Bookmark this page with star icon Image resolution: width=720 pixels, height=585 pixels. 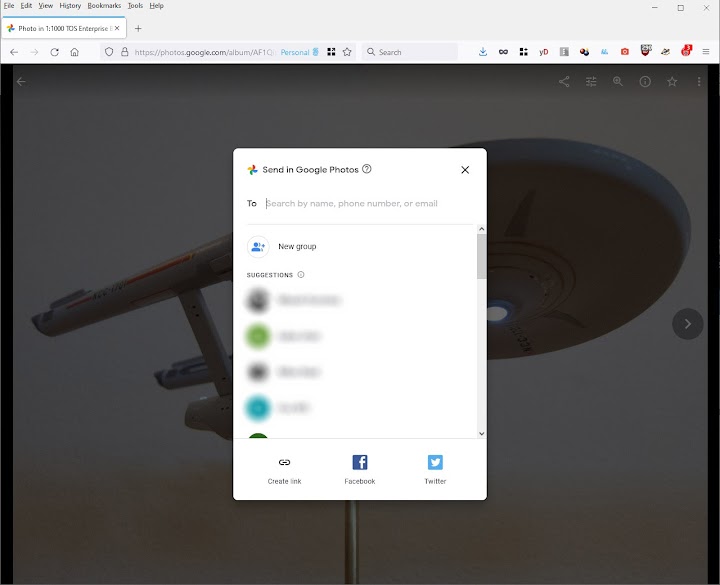point(347,52)
